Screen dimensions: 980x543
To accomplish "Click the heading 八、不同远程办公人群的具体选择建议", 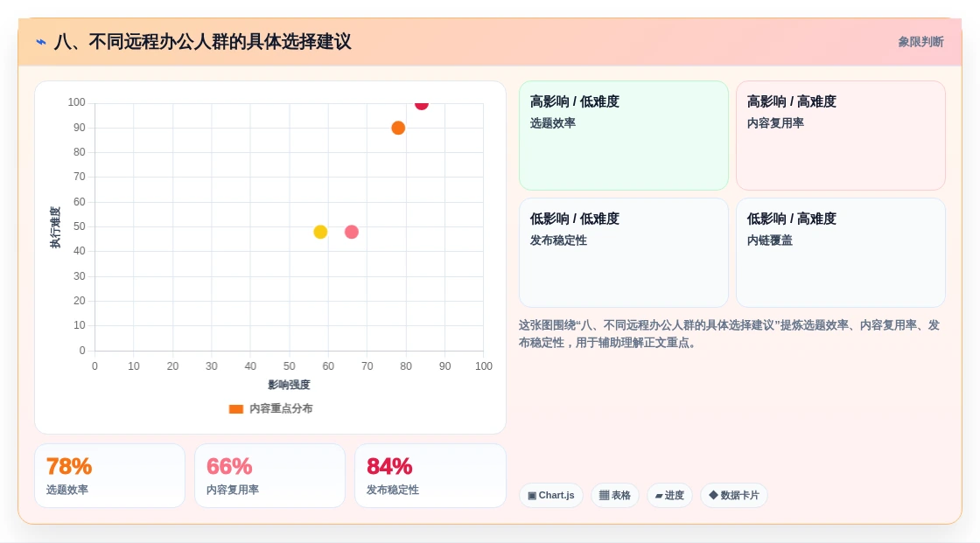I will coord(202,42).
